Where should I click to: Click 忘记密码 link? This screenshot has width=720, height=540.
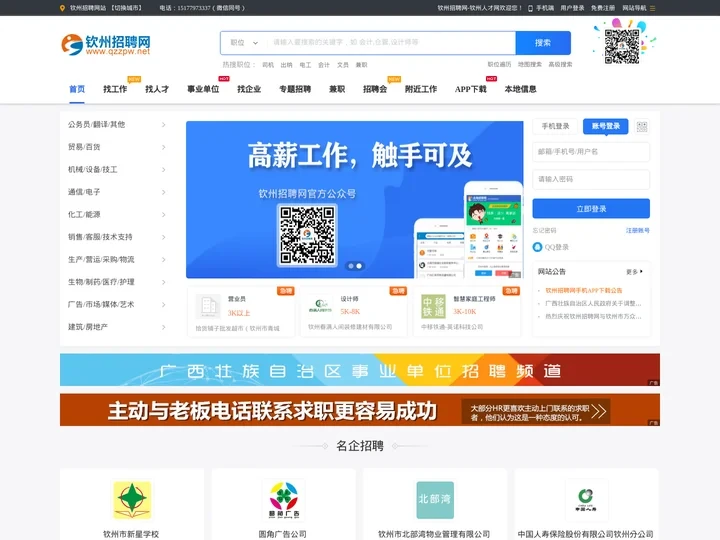(545, 231)
